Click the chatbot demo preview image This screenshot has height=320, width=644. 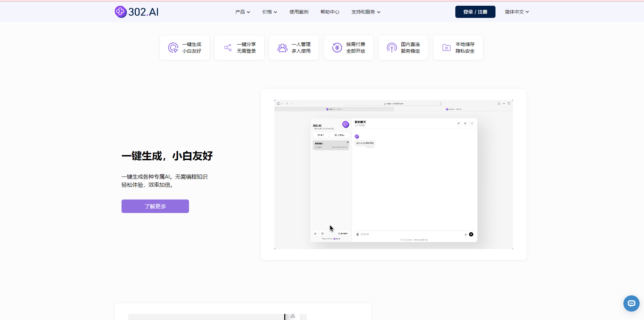point(394,175)
